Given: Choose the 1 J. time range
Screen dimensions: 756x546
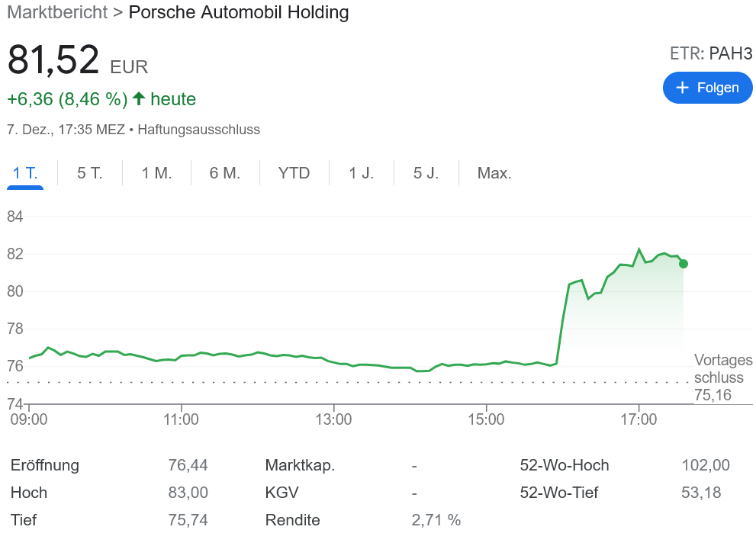Looking at the screenshot, I should (362, 173).
